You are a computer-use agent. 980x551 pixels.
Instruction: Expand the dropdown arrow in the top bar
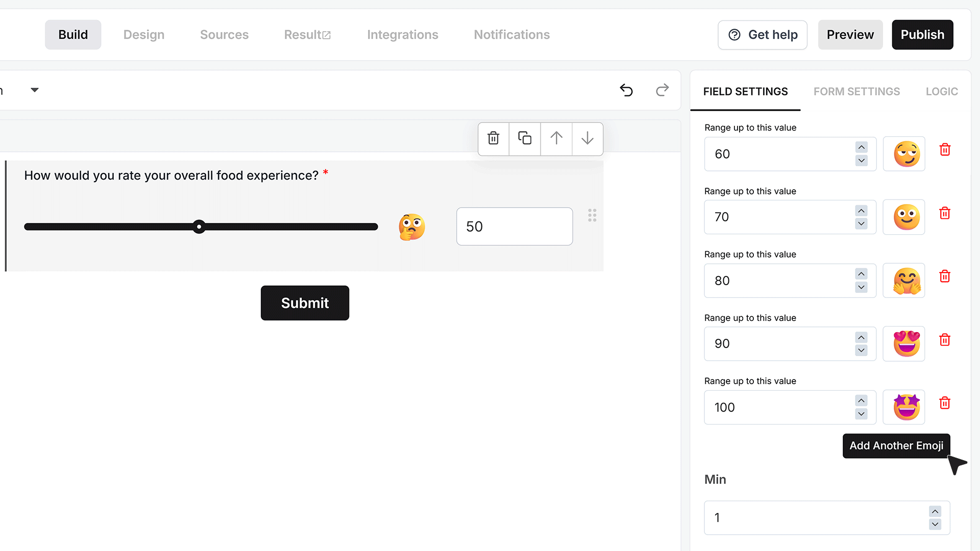pyautogui.click(x=35, y=90)
